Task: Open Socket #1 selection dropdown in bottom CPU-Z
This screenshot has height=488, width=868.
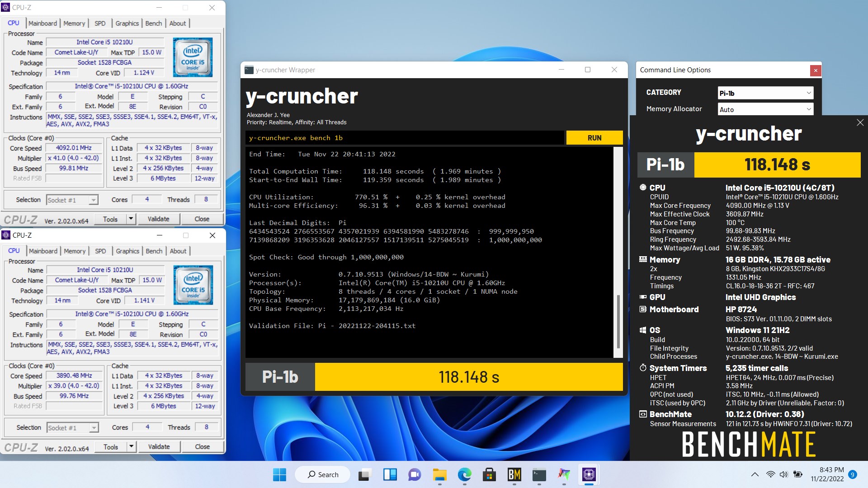Action: (x=73, y=427)
